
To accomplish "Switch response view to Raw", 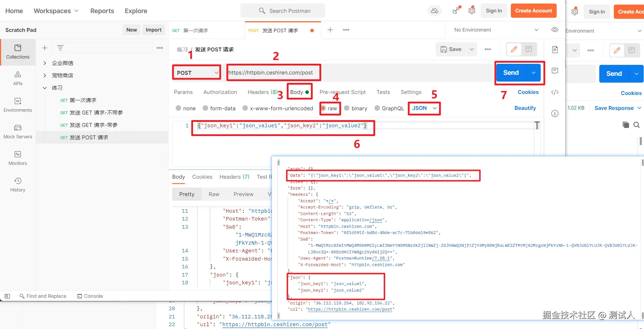I will pos(214,194).
